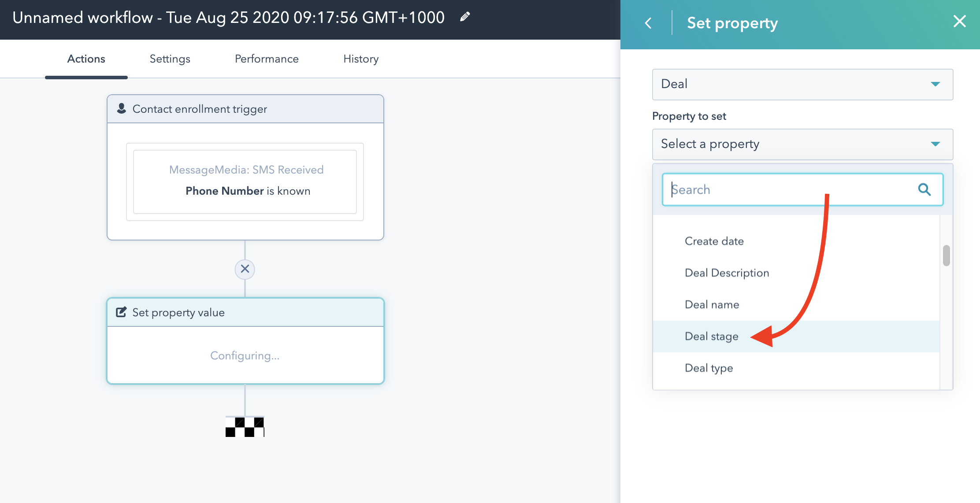Image resolution: width=980 pixels, height=503 pixels.
Task: Click the back chevron in Set property panel
Action: [648, 23]
